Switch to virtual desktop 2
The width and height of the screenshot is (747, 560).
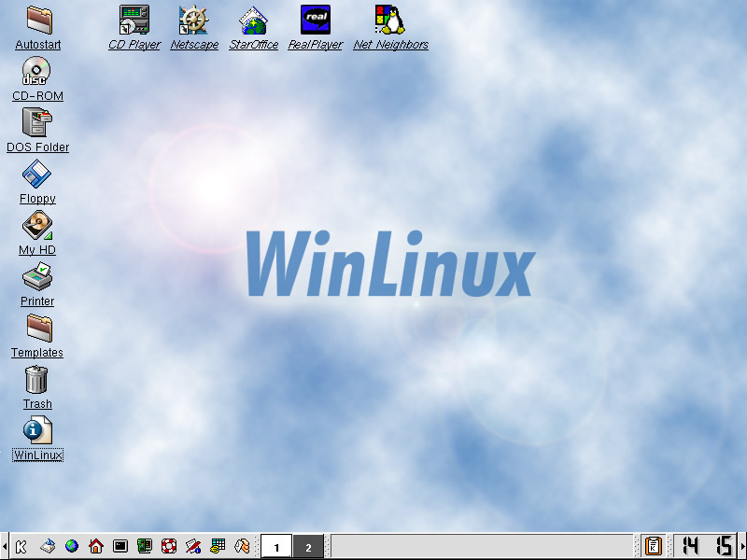(x=308, y=546)
